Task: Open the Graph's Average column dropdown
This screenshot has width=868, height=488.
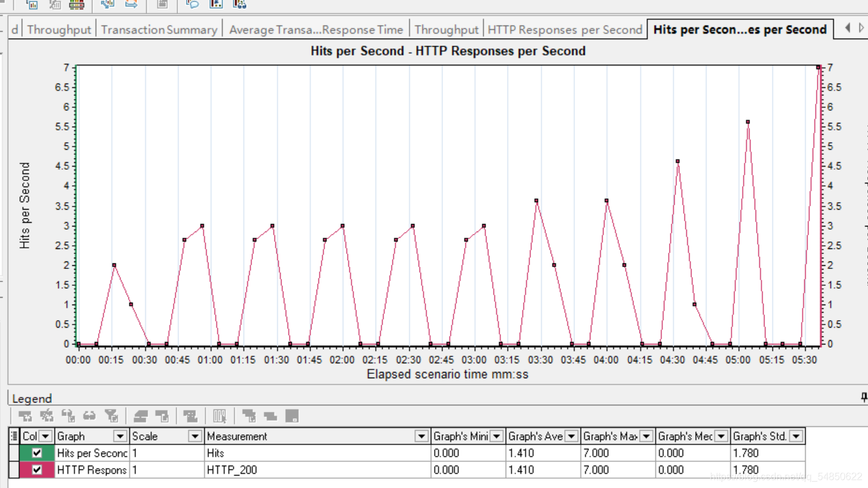Action: pos(571,436)
